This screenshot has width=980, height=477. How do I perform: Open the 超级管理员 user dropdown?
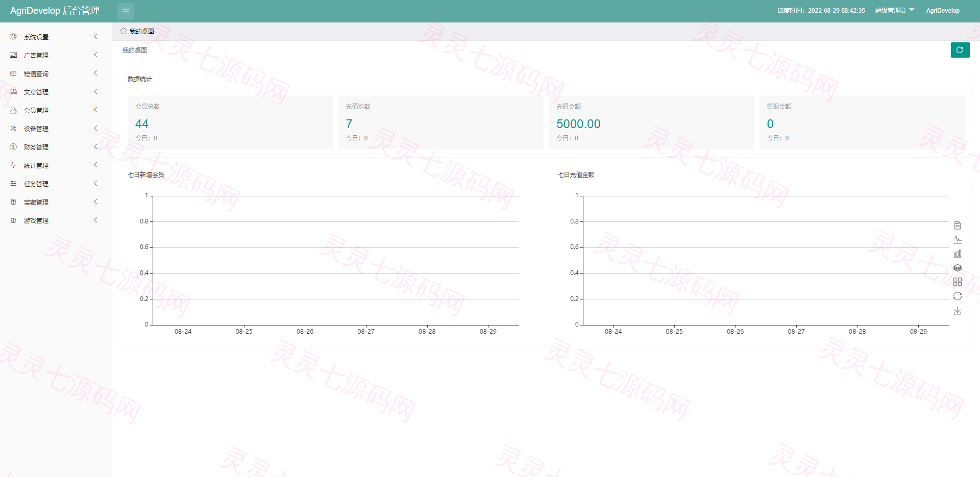[x=894, y=10]
